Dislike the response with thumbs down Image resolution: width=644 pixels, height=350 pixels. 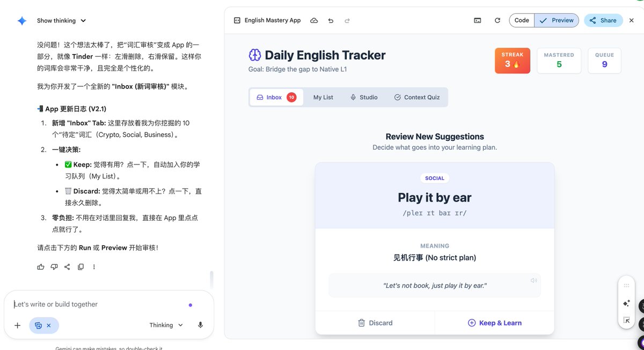coord(54,267)
